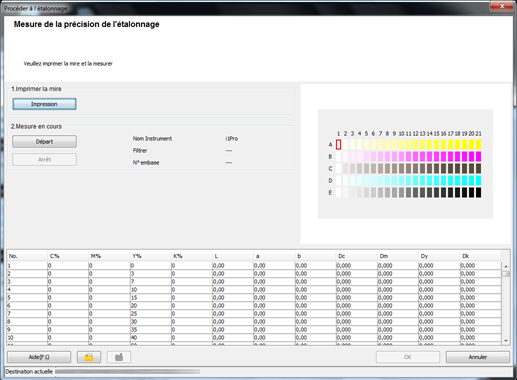Select the magenta patch B11

(x=408, y=156)
